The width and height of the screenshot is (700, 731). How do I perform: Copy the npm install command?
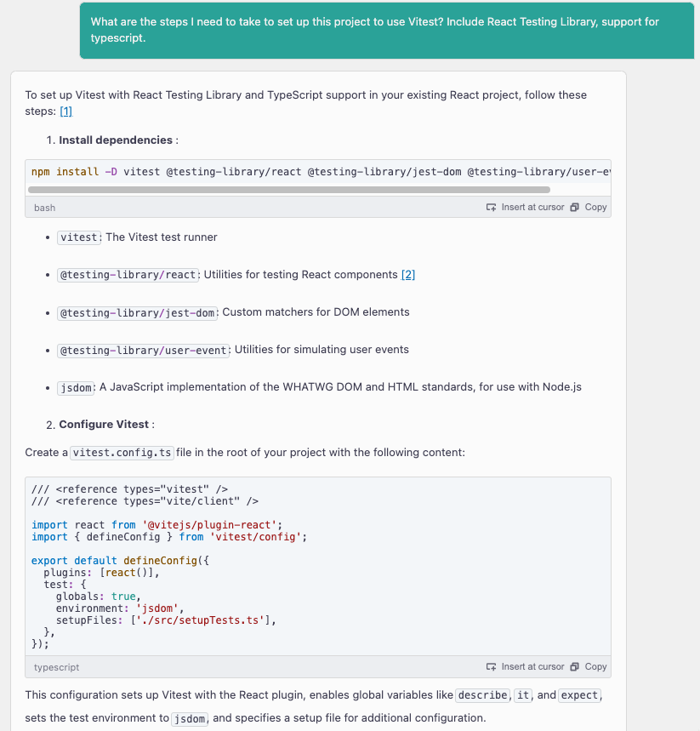[589, 207]
